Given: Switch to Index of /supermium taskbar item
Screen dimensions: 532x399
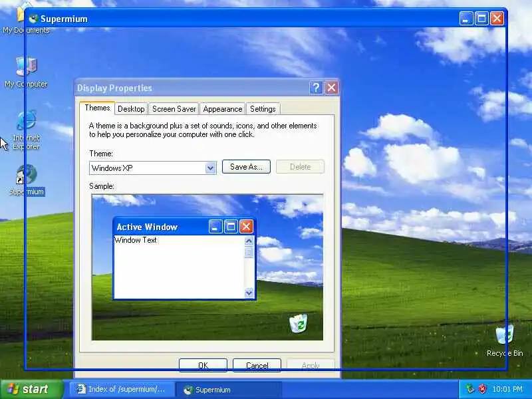Looking at the screenshot, I should tap(122, 390).
